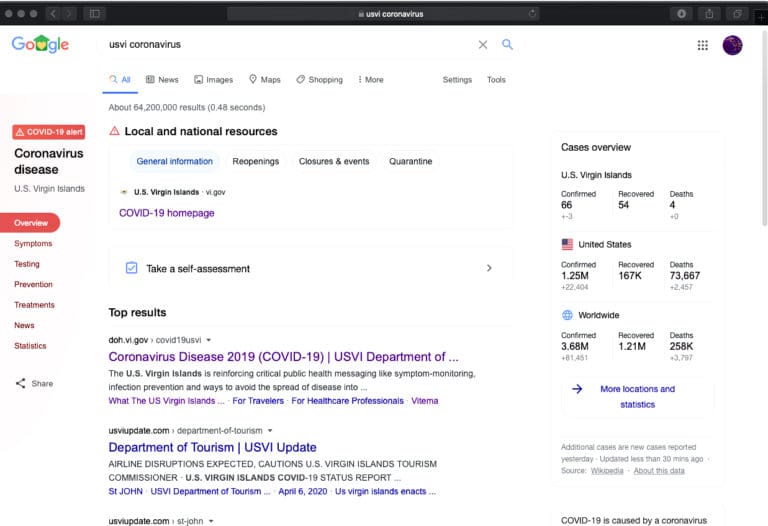This screenshot has width=768, height=526.
Task: Open the Safari downloads icon
Action: point(681,14)
